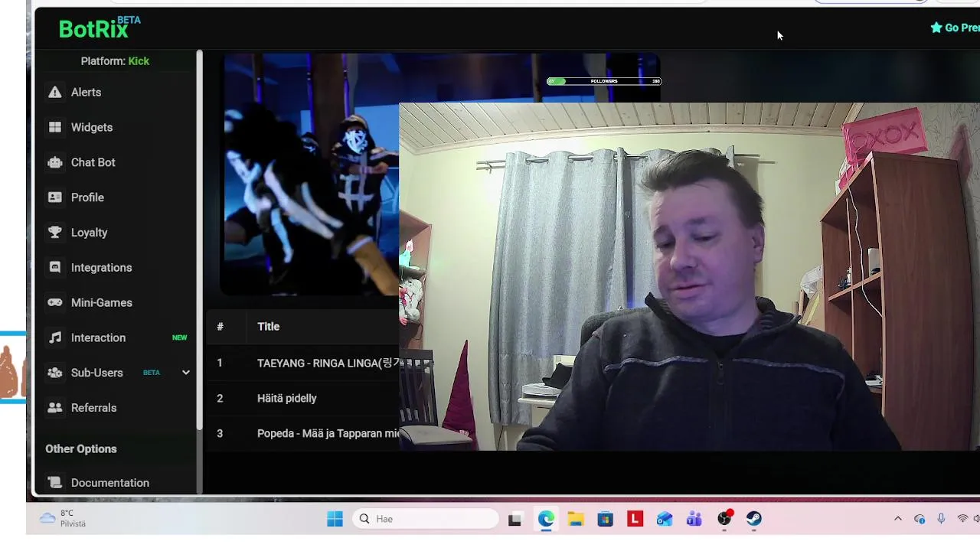Click the OneDrive cloud tray icon
Screen dimensions: 980x551
920,519
